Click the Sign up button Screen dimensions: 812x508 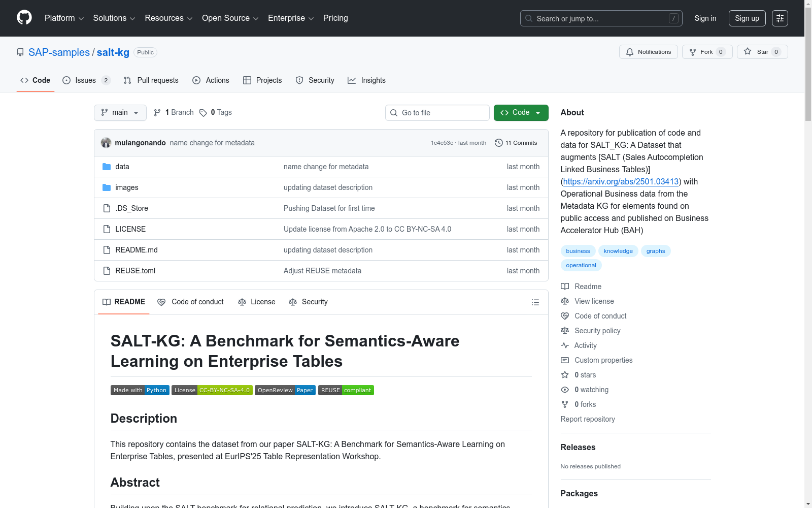747,18
